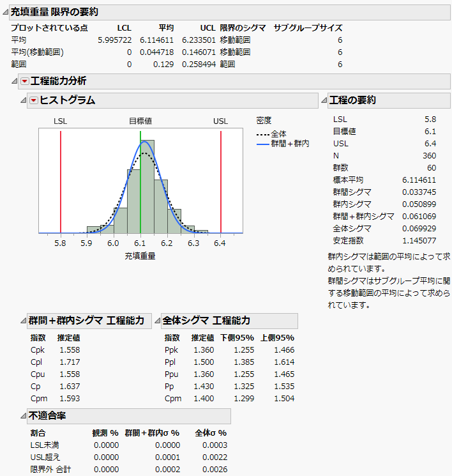Select the 範囲 row UCL 0.258494
Image resolution: width=452 pixels, height=476 pixels.
tap(199, 65)
